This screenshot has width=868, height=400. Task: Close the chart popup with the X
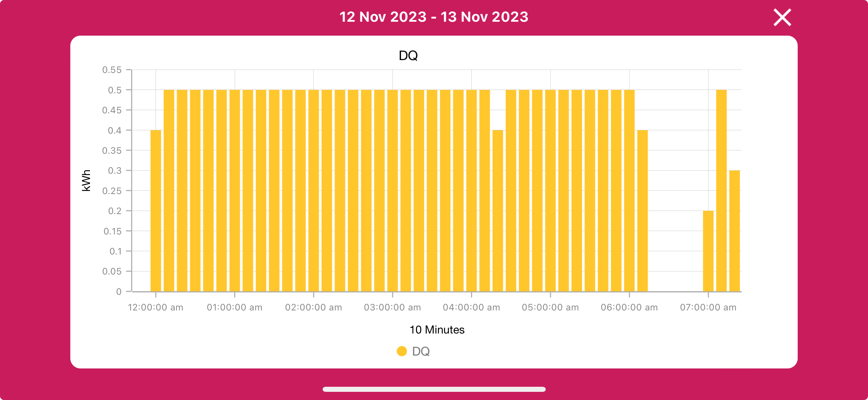782,17
